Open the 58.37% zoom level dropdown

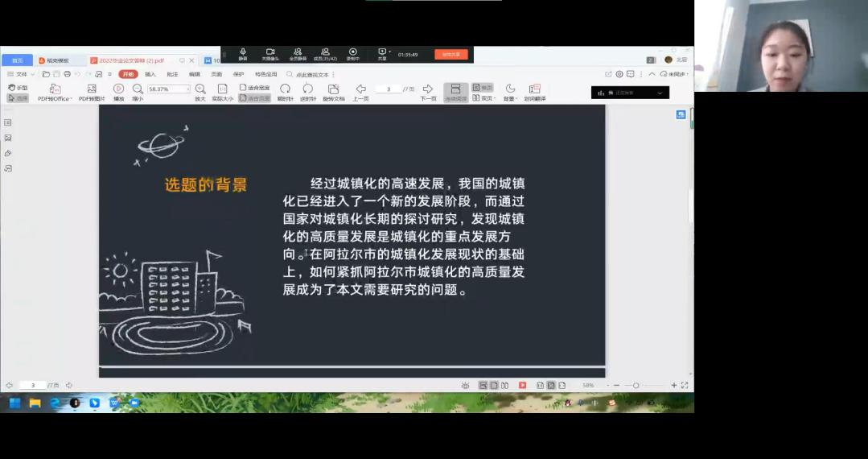point(187,89)
